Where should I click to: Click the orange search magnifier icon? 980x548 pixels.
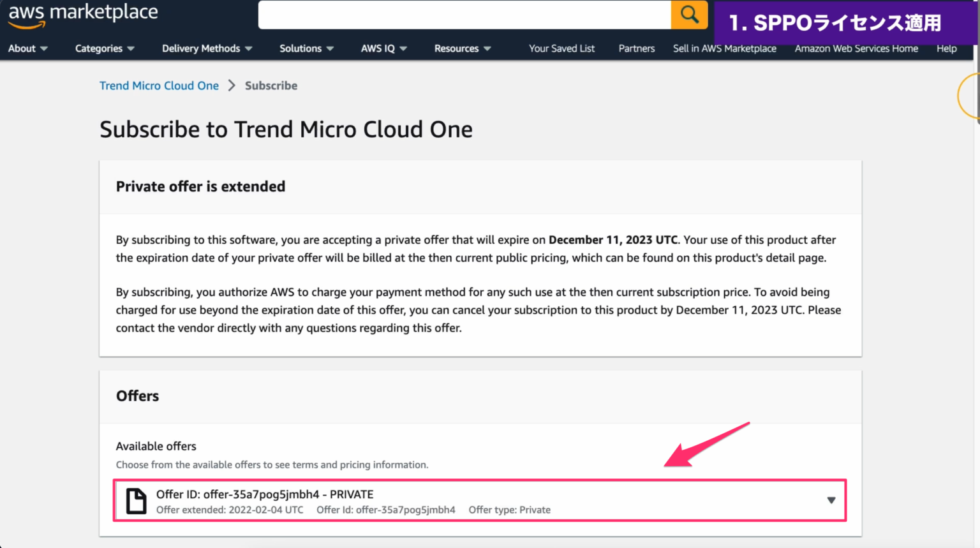coord(689,14)
